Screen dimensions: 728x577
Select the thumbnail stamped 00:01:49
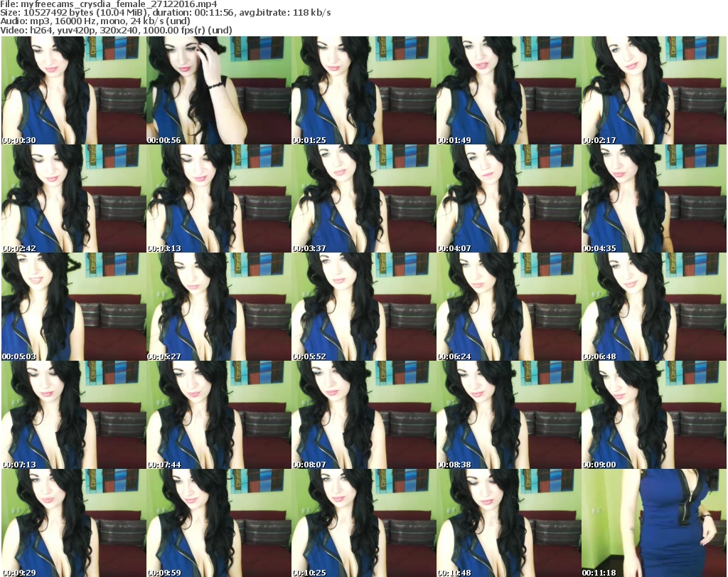(509, 90)
